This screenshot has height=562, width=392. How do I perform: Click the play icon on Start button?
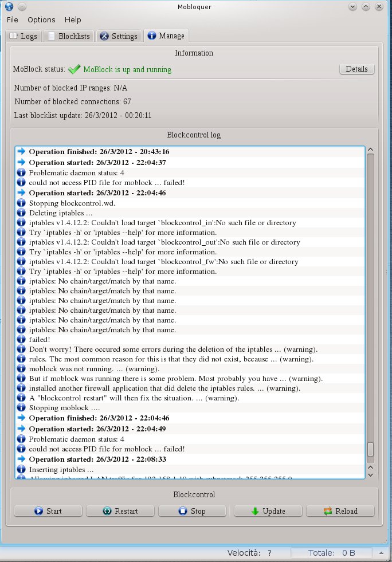(x=39, y=511)
